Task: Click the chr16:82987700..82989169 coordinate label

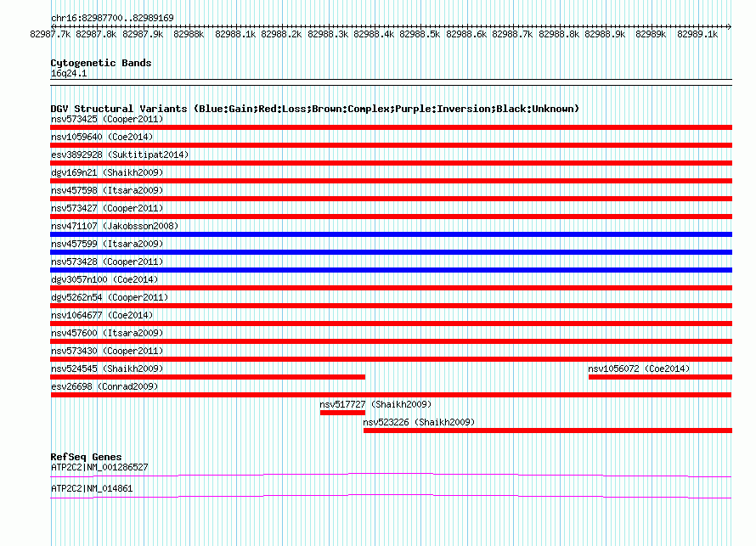Action: [x=112, y=18]
